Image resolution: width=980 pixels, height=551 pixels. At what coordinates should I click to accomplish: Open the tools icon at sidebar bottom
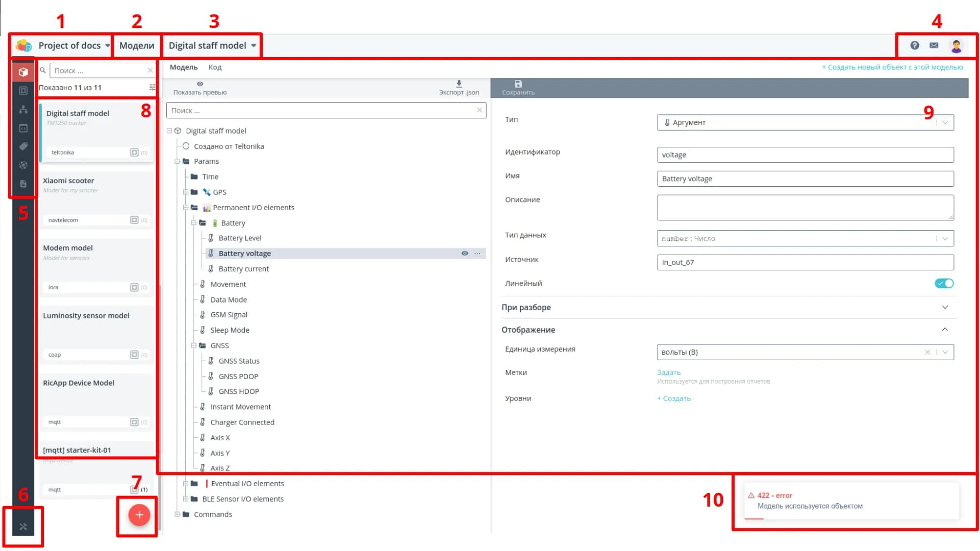click(x=23, y=527)
